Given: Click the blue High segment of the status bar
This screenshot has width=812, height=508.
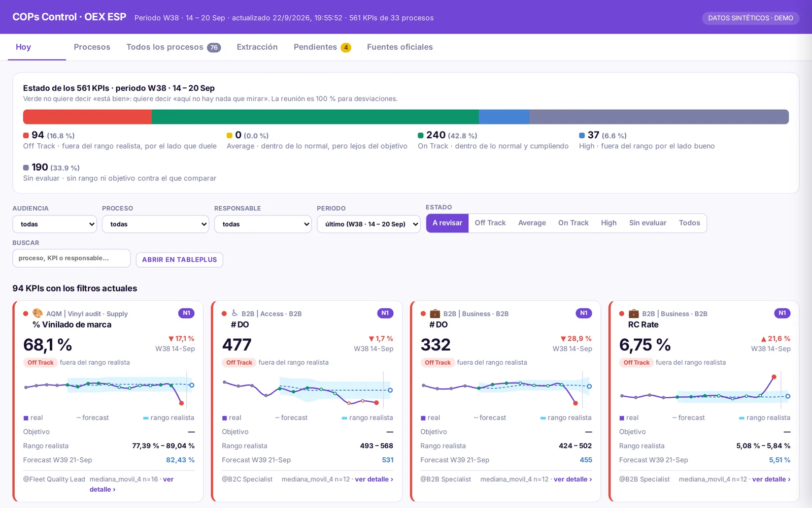Looking at the screenshot, I should [x=504, y=117].
